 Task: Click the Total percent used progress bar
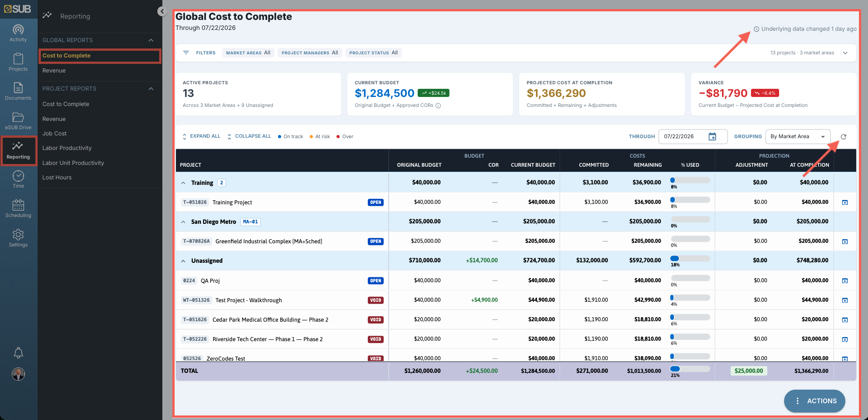[690, 369]
